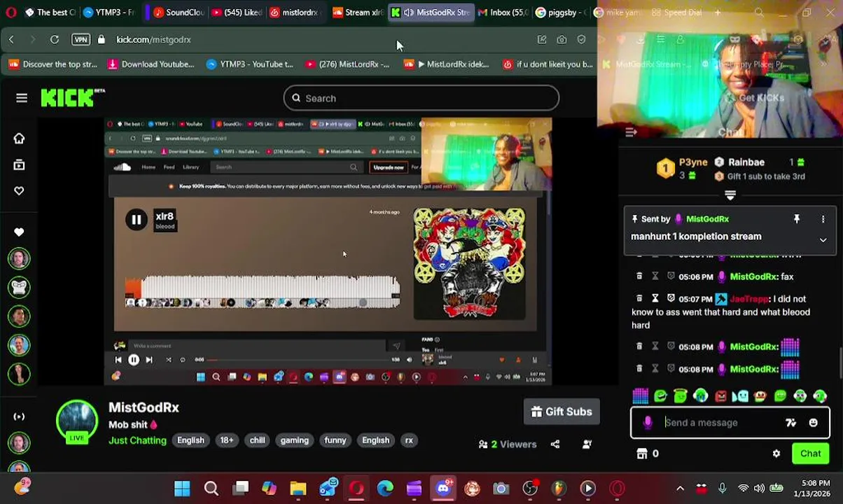Open the 'Download Youtube...' bookmark
The height and width of the screenshot is (504, 843).
(151, 64)
